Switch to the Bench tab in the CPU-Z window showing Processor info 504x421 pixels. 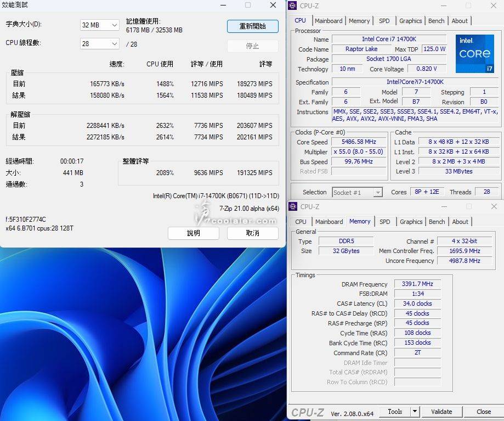(436, 21)
